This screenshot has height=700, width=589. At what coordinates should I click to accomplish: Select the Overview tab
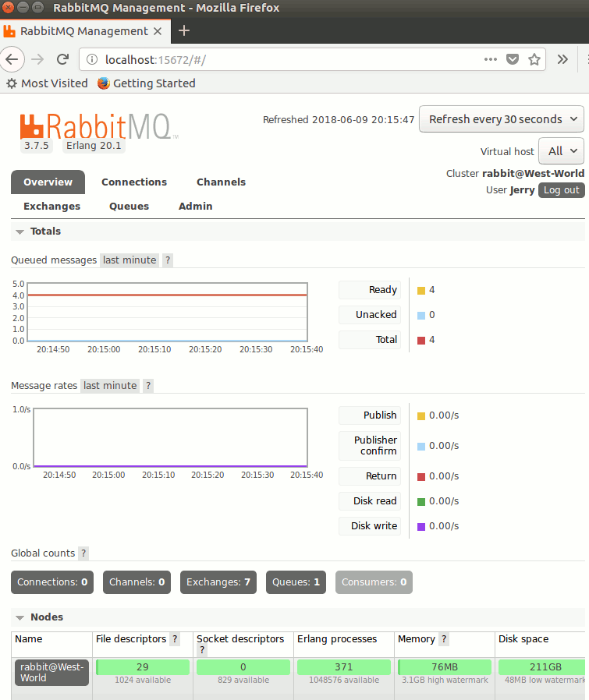click(48, 182)
